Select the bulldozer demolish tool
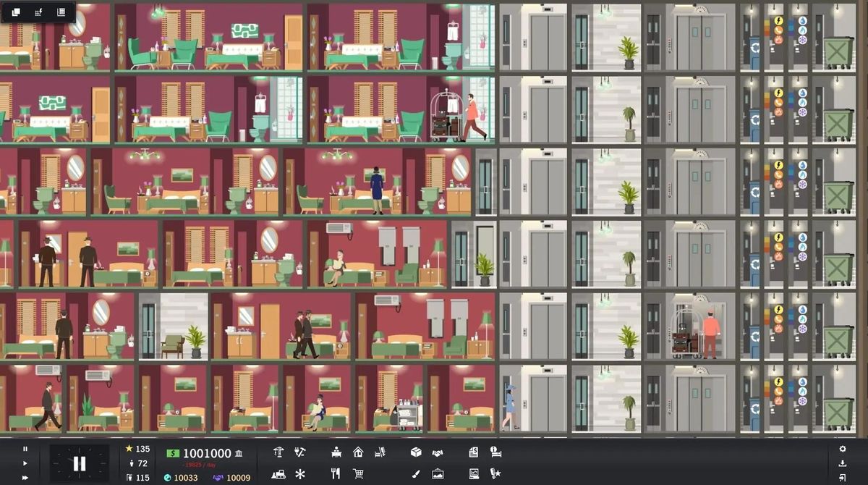 (278, 474)
